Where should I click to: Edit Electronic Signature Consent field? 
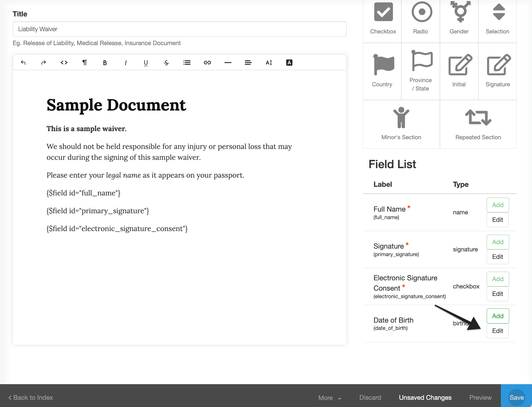[x=498, y=294]
